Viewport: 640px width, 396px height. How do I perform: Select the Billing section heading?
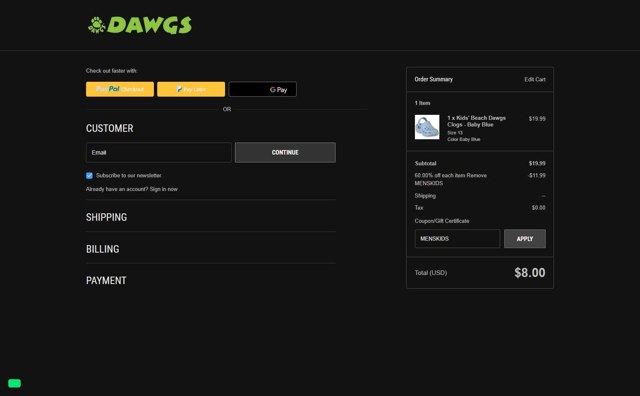point(102,249)
